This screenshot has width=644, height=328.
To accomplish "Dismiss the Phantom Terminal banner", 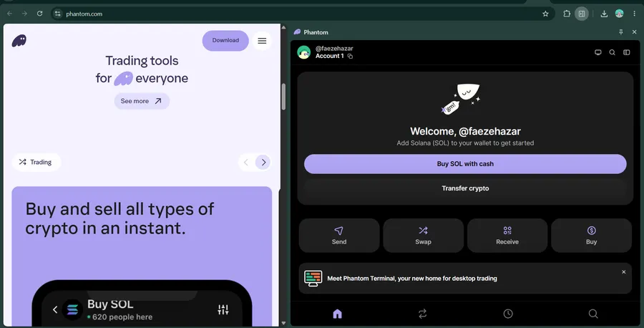I will (623, 271).
